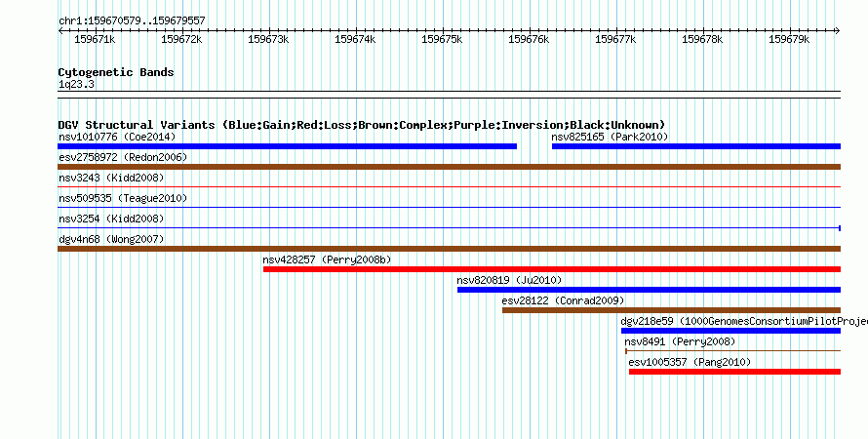Click the Cytogenetic Bands track title
Viewport: 868px width, 439px height.
[116, 72]
